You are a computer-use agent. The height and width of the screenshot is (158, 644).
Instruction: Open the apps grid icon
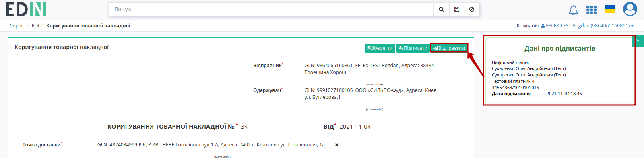click(x=591, y=10)
